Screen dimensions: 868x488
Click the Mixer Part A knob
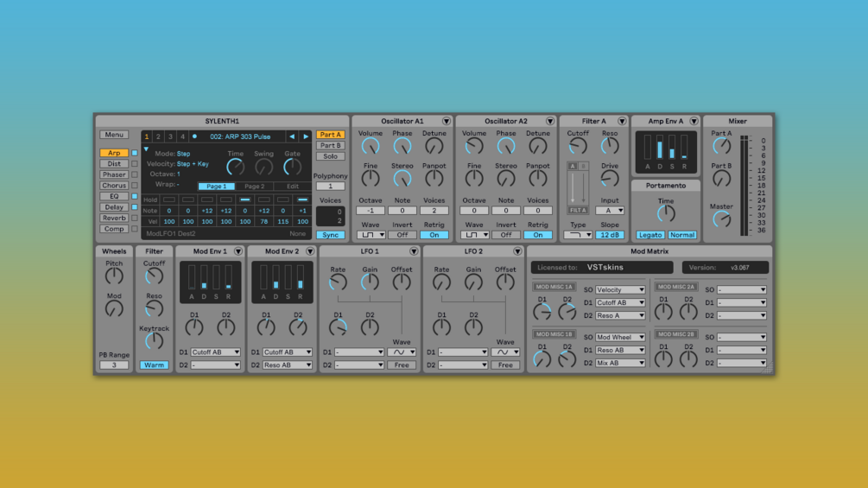[x=721, y=147]
